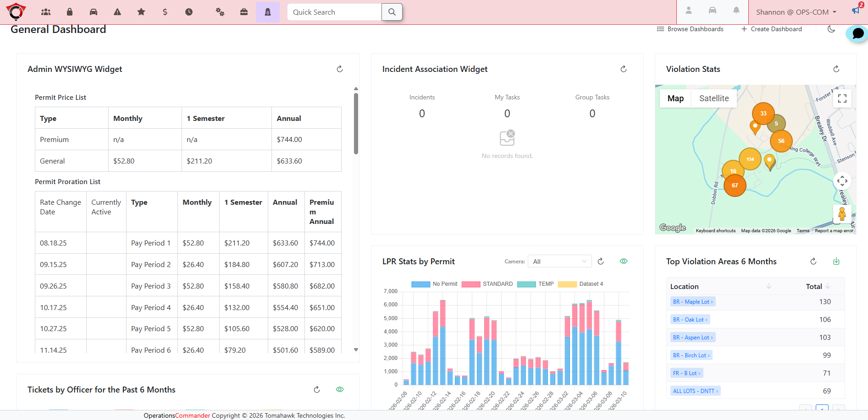Toggle dark mode with the moon icon
This screenshot has height=420, width=868.
click(x=832, y=29)
